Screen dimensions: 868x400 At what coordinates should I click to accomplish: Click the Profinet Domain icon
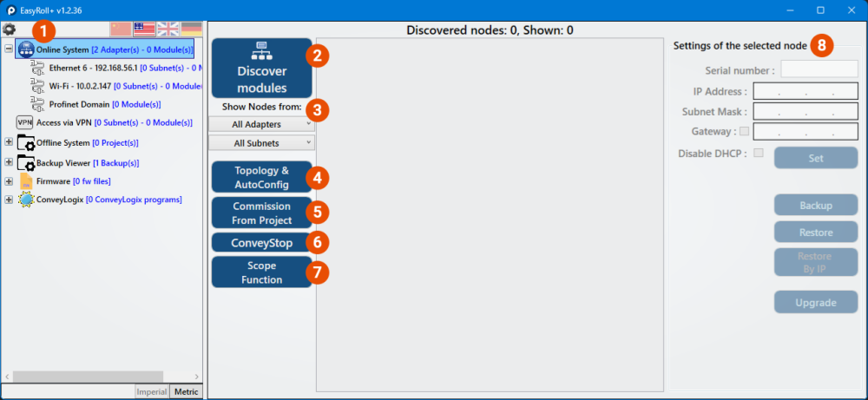point(37,103)
